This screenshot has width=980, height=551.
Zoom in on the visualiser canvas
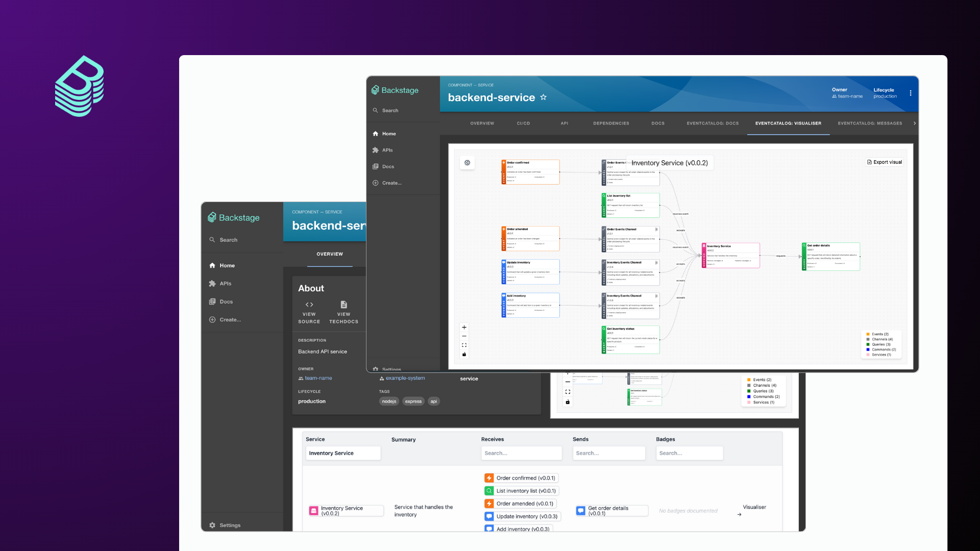(464, 328)
